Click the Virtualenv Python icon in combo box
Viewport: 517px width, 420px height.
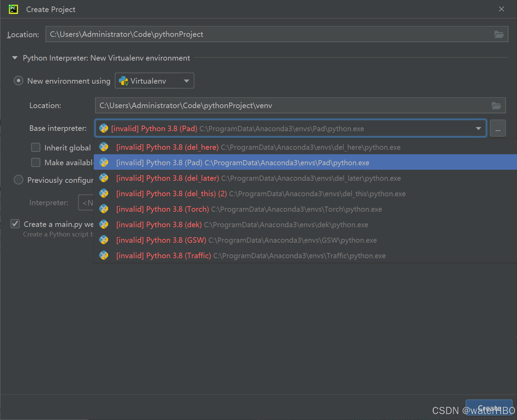point(123,81)
